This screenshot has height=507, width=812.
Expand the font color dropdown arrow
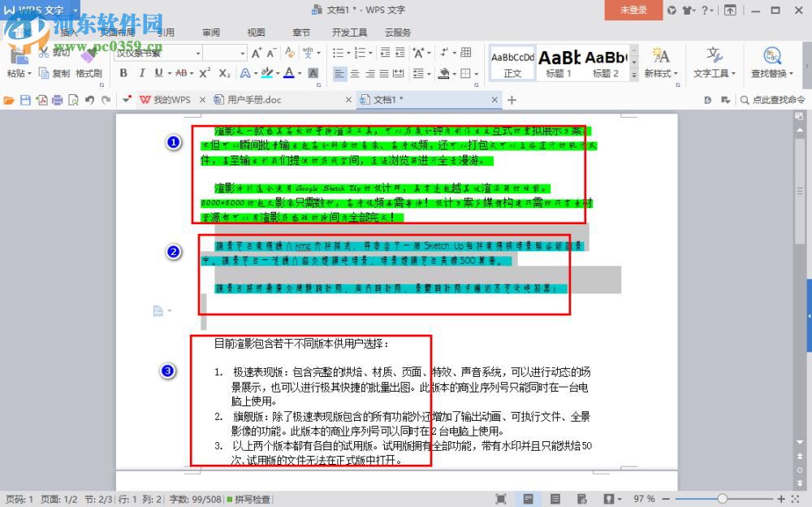coord(299,74)
